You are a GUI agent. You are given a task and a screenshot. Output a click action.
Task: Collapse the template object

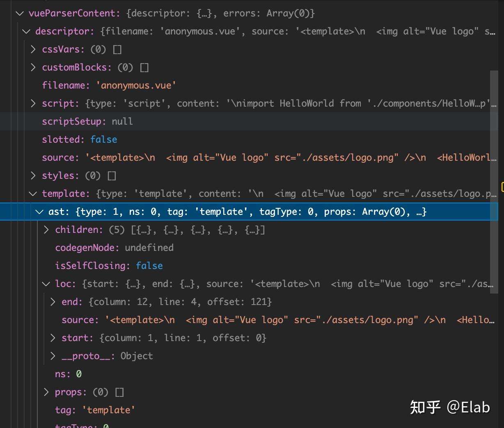pyautogui.click(x=33, y=194)
